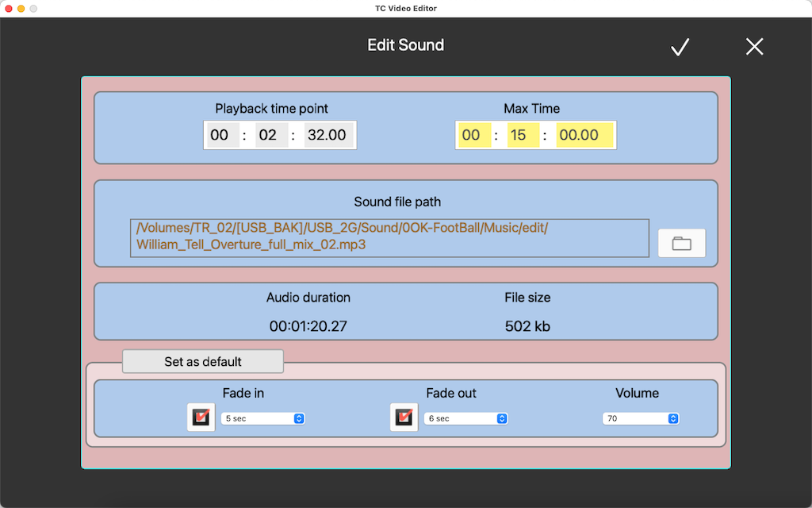The height and width of the screenshot is (508, 812).
Task: Select Max Time seconds field 00.00
Action: point(584,135)
